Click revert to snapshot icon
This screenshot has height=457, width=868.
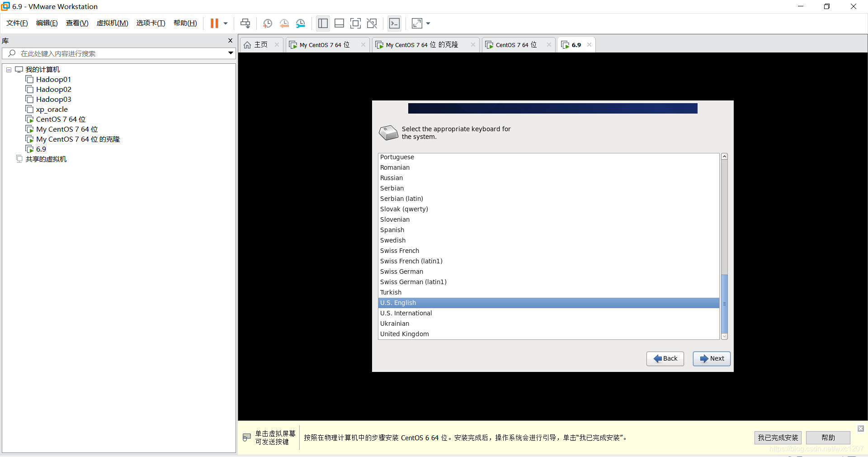(x=284, y=24)
